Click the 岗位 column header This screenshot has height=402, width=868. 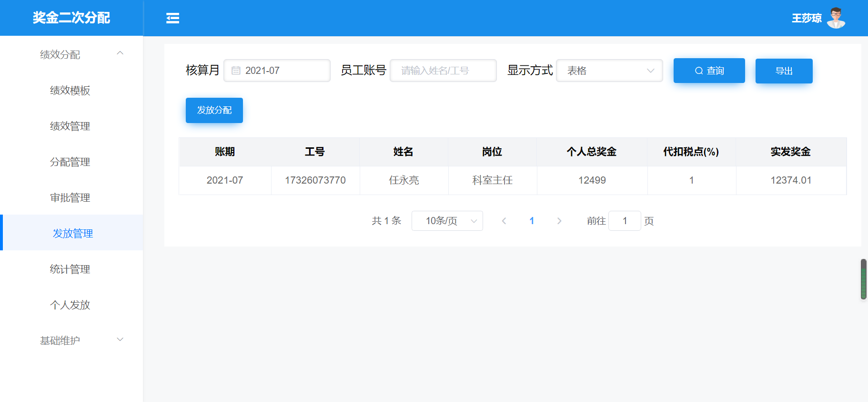492,152
